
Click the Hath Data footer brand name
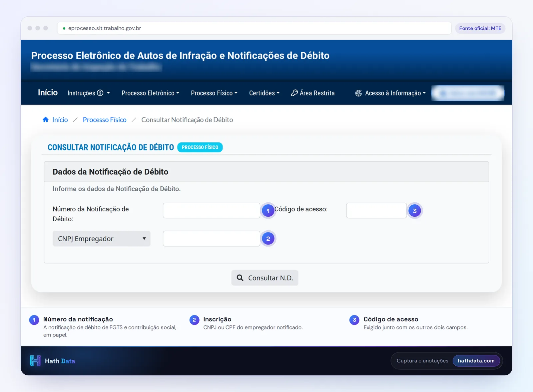coord(60,361)
